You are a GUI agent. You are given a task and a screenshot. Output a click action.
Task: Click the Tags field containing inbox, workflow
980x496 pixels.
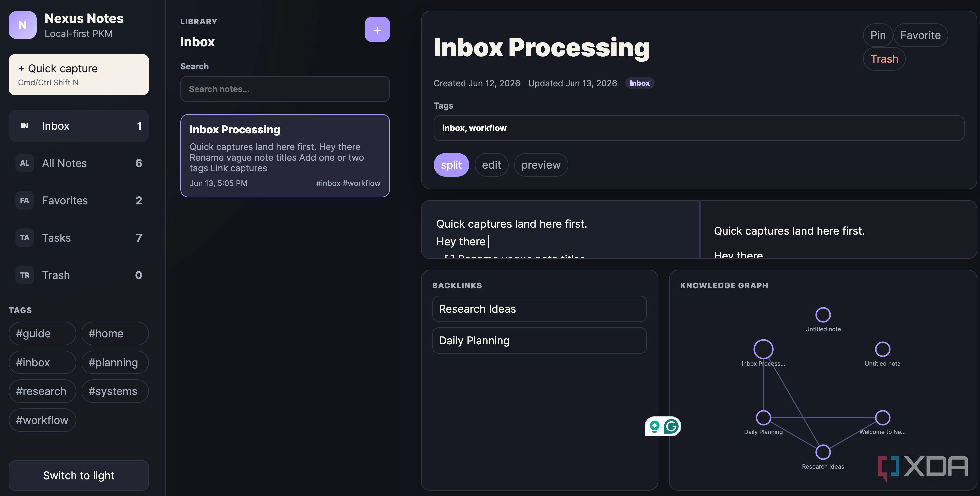tap(699, 128)
